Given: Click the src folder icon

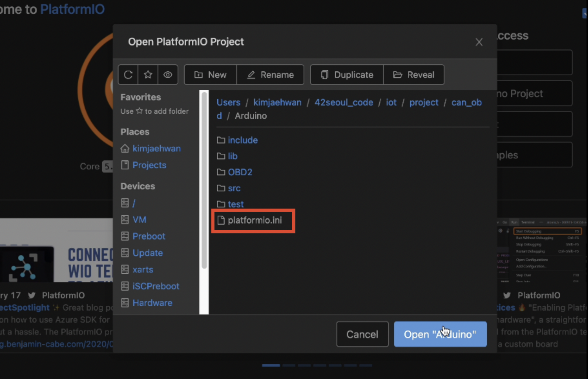Looking at the screenshot, I should [221, 188].
